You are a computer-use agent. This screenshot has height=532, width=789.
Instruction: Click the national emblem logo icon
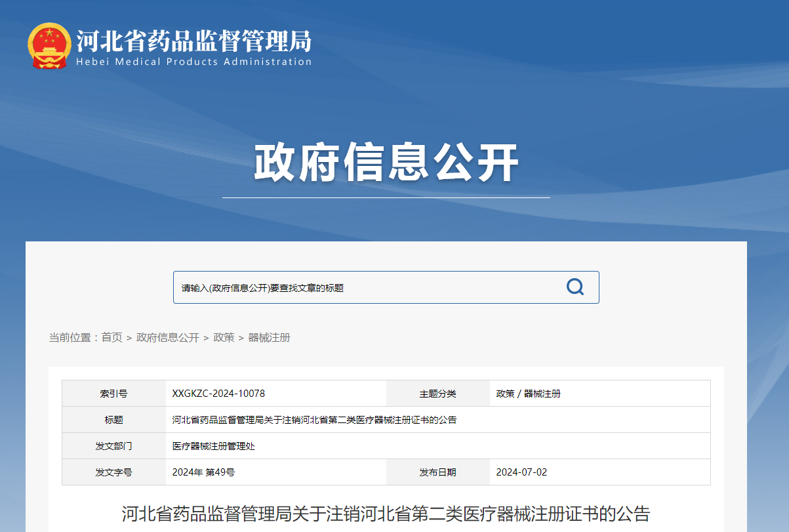[x=49, y=46]
